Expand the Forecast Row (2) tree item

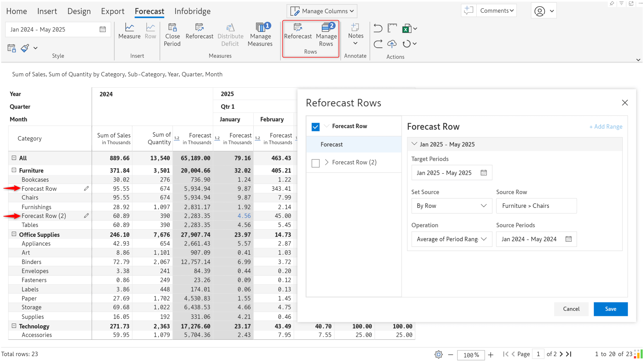pos(326,162)
